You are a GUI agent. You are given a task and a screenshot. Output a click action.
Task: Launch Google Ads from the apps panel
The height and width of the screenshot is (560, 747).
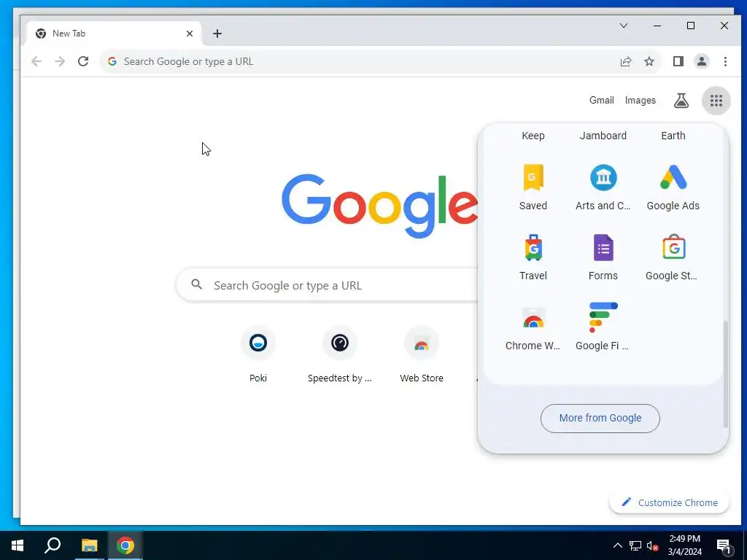tap(673, 187)
